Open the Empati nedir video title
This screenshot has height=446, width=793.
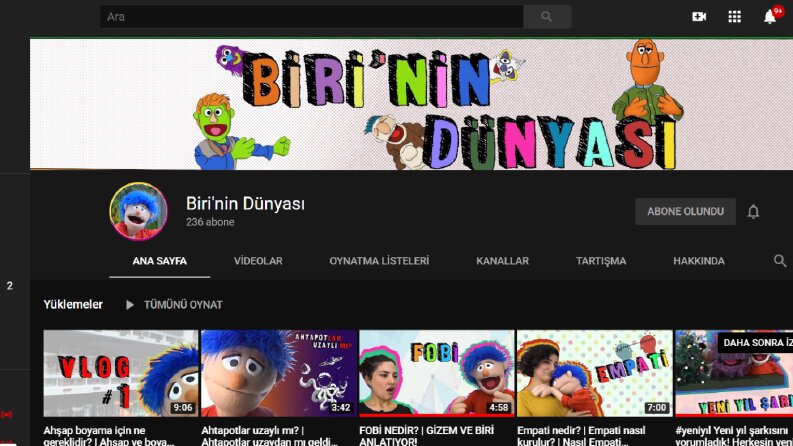tap(581, 435)
